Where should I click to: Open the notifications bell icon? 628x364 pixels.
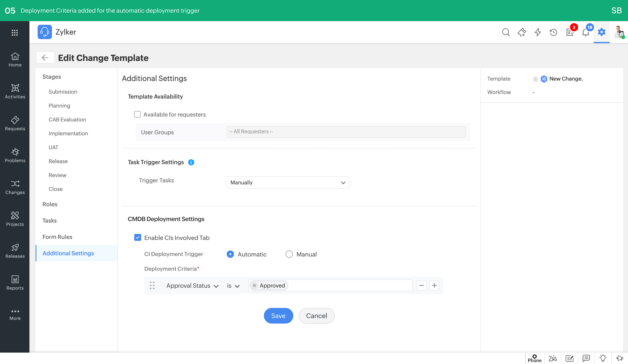586,32
